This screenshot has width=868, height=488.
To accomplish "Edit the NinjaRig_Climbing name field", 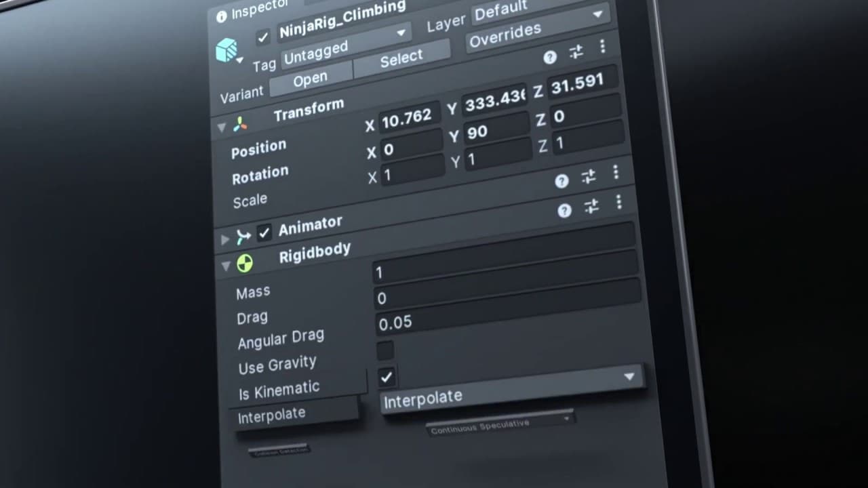I will pyautogui.click(x=343, y=22).
